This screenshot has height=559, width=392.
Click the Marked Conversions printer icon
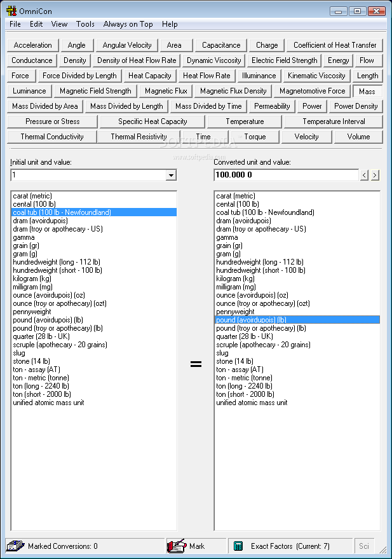15,546
